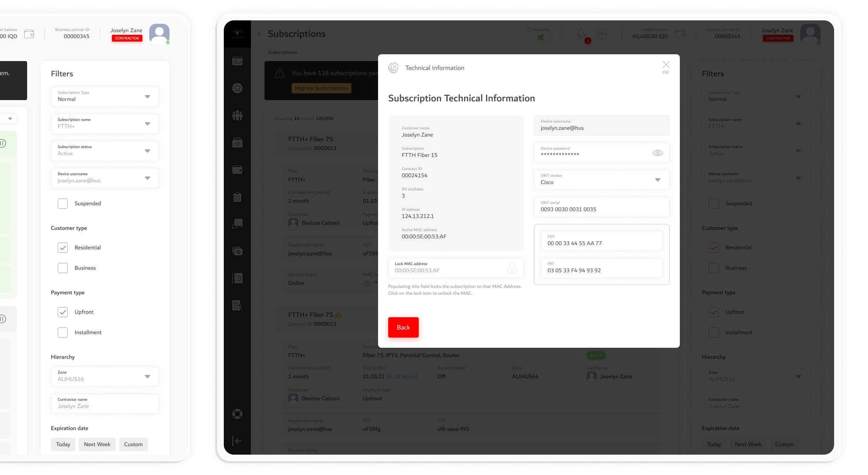This screenshot has height=475, width=868.
Task: Uncheck Residential customer type in left filters
Action: pyautogui.click(x=63, y=248)
